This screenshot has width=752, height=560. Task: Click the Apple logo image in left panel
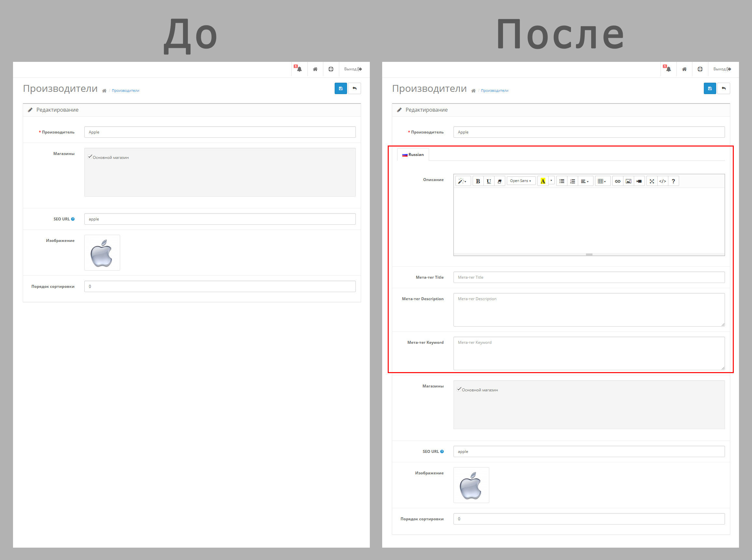[102, 253]
